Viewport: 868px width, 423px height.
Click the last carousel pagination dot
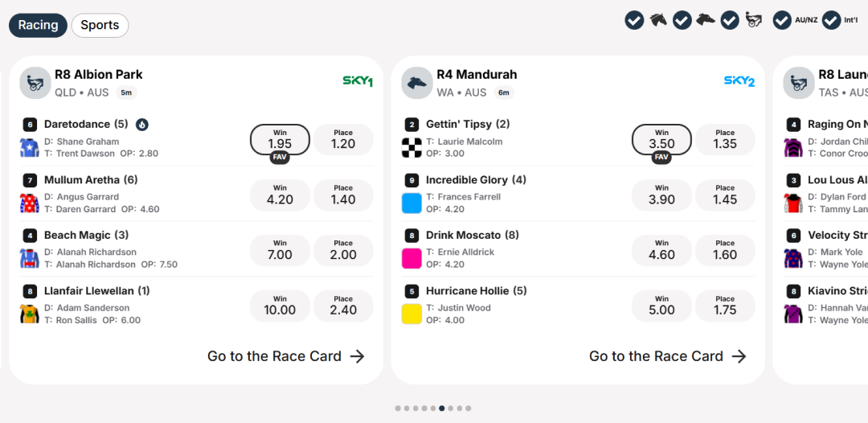click(469, 409)
